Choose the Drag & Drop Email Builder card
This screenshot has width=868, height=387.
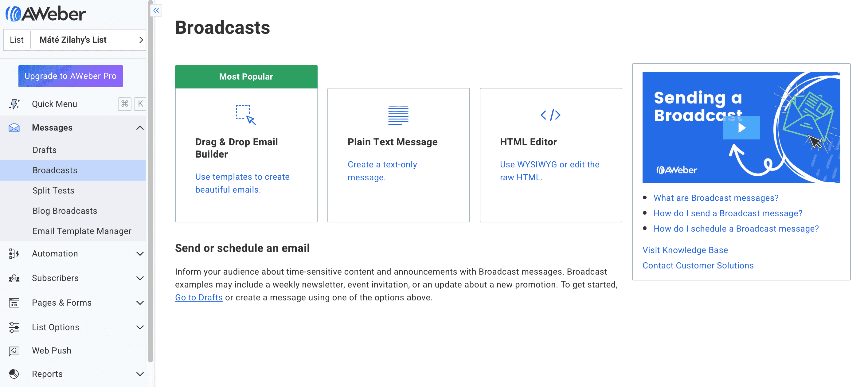(x=246, y=143)
